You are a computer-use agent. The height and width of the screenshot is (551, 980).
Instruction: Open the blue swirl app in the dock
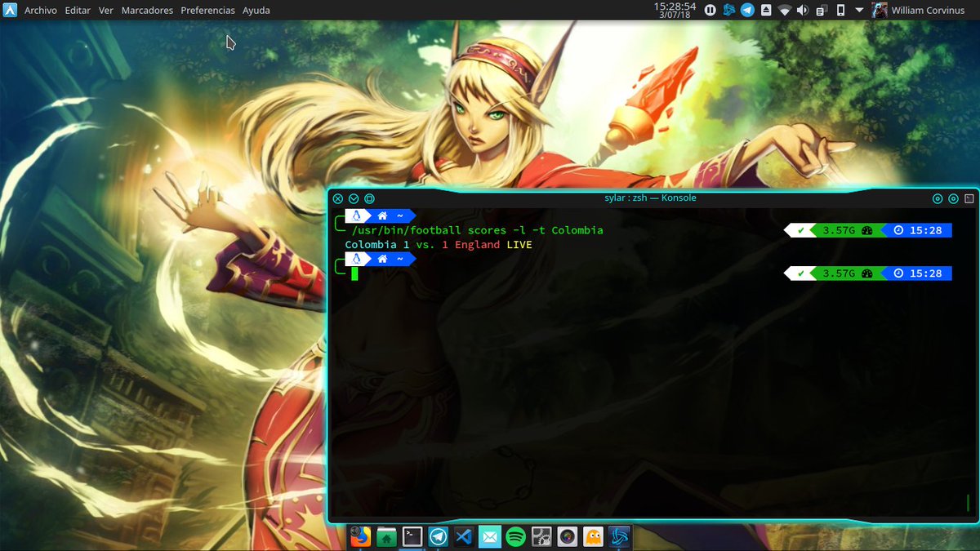(620, 536)
